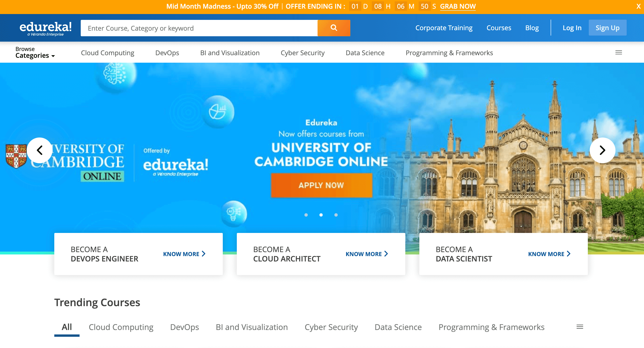Open Corporate Training page

coord(444,28)
